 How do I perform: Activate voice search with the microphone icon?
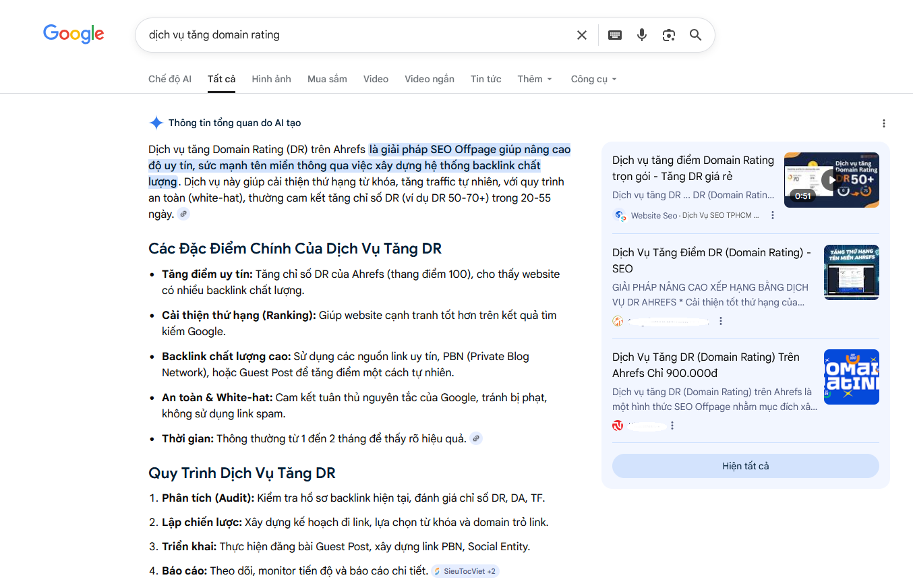tap(641, 34)
